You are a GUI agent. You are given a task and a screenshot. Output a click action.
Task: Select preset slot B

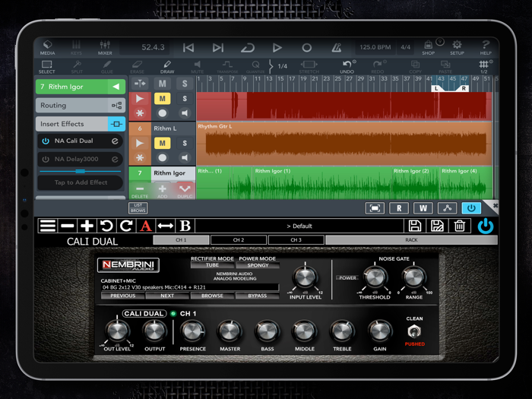[185, 226]
